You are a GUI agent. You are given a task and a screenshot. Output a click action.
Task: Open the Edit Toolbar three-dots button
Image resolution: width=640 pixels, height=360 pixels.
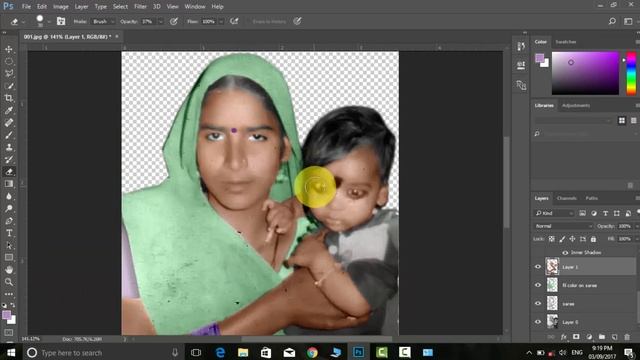(9, 294)
